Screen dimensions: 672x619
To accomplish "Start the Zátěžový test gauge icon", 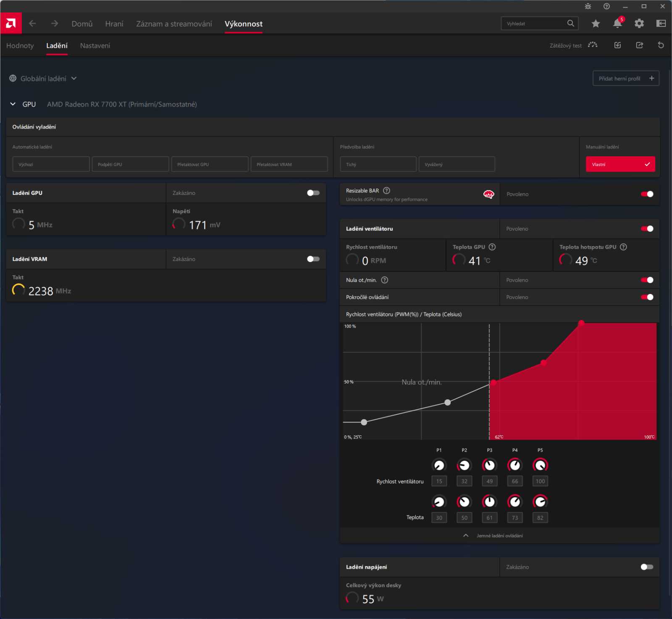I will coord(593,45).
